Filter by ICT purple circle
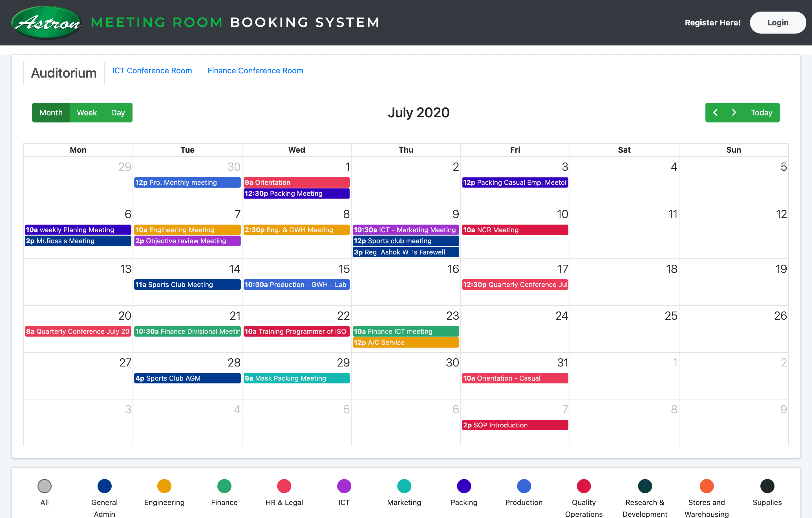812x518 pixels. click(x=344, y=486)
